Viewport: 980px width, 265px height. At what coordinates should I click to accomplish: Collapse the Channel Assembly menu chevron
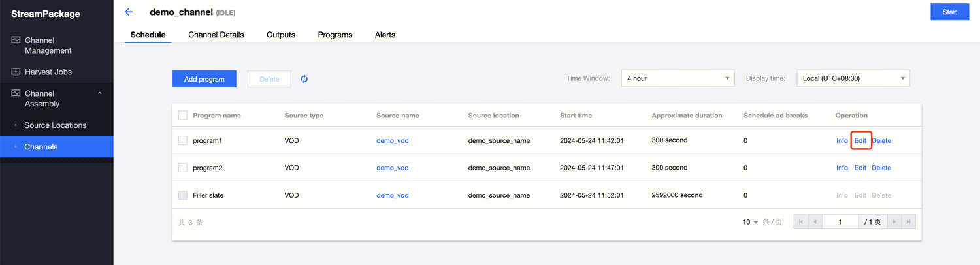[x=100, y=94]
